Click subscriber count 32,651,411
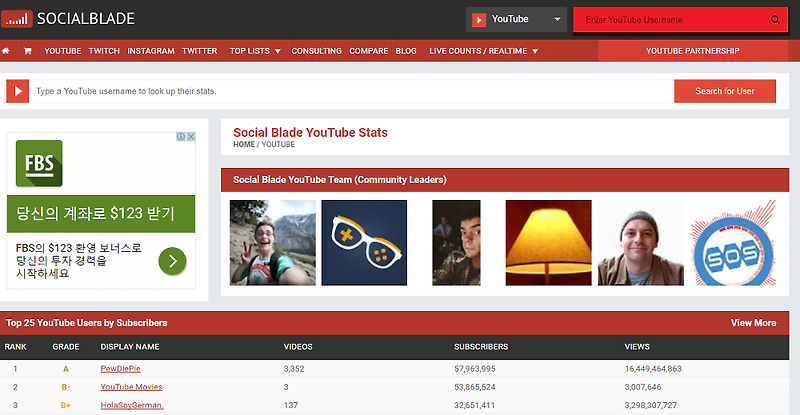800x415 pixels. coord(475,405)
